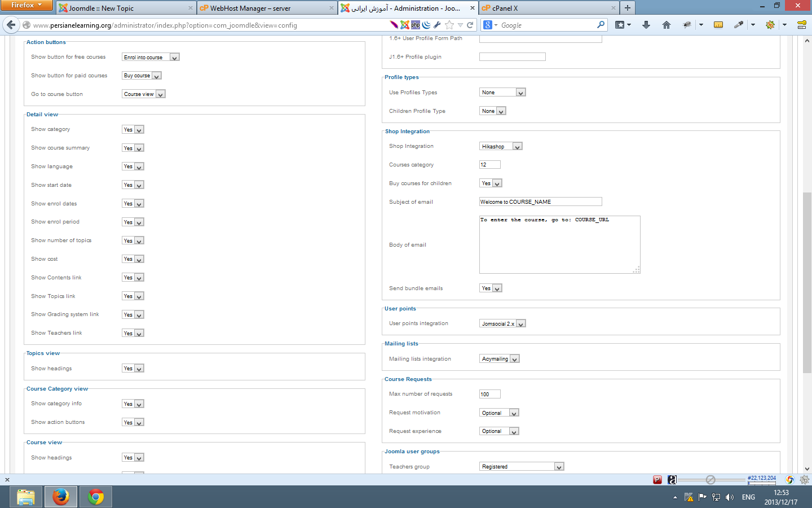The width and height of the screenshot is (812, 508).
Task: Click the back navigation arrow
Action: pos(11,25)
